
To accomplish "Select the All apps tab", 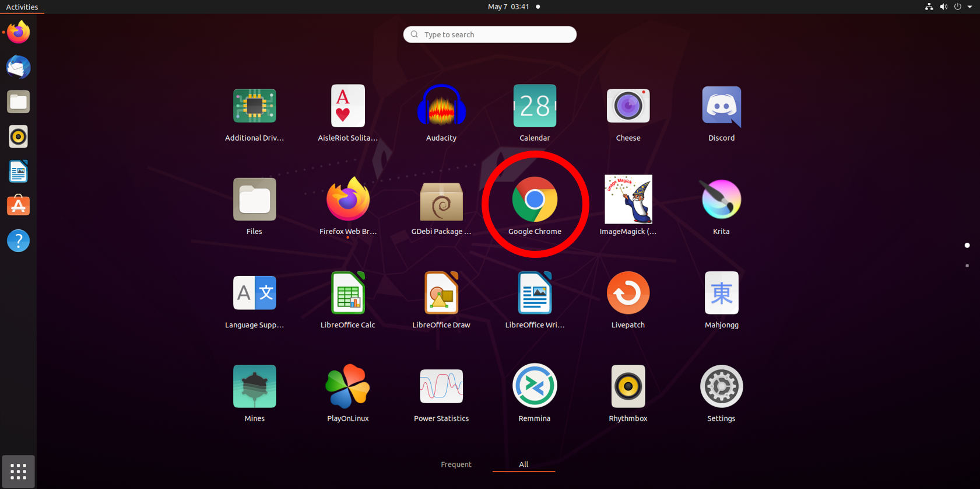I will (524, 464).
